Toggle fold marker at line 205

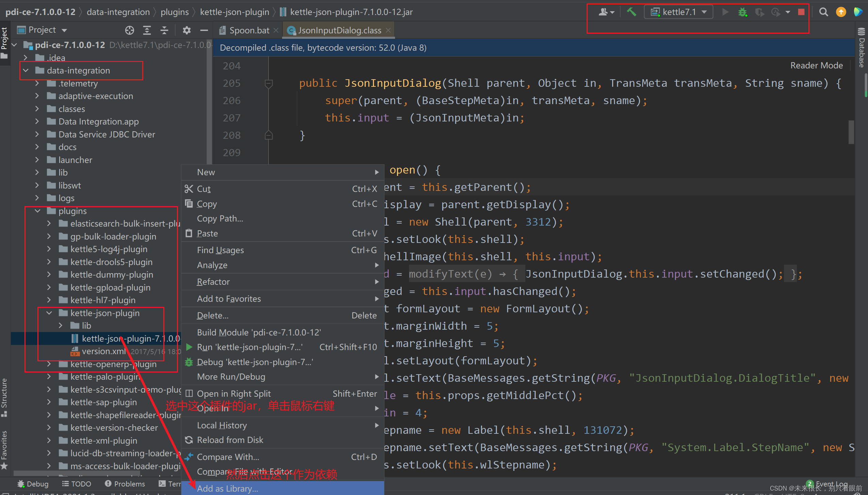point(268,83)
